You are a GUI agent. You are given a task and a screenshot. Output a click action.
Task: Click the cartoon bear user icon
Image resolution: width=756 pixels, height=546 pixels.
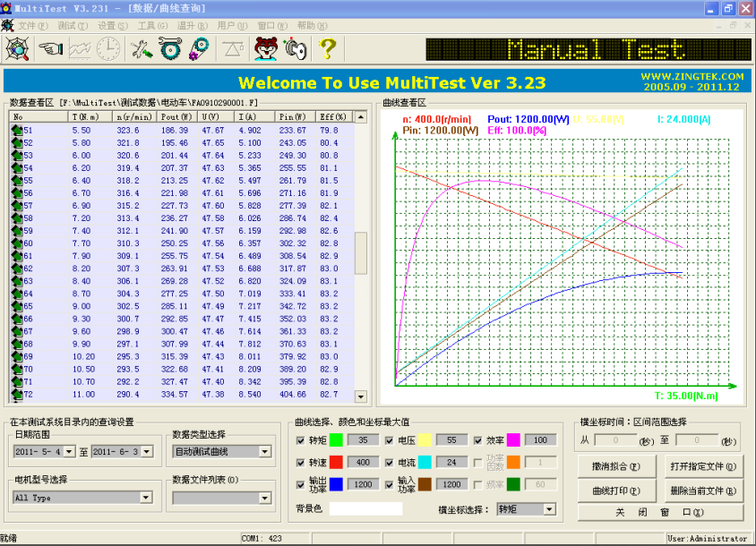pos(265,48)
